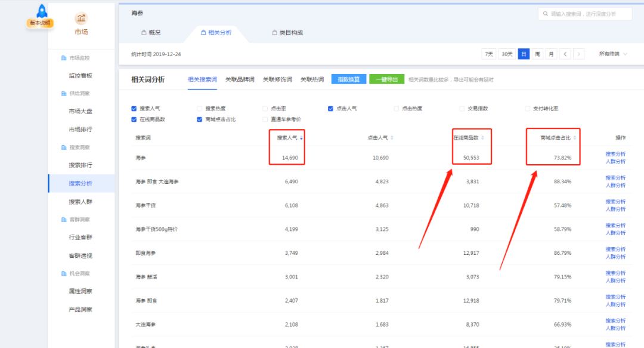Select the 周 period button
This screenshot has width=644, height=348.
(x=537, y=54)
